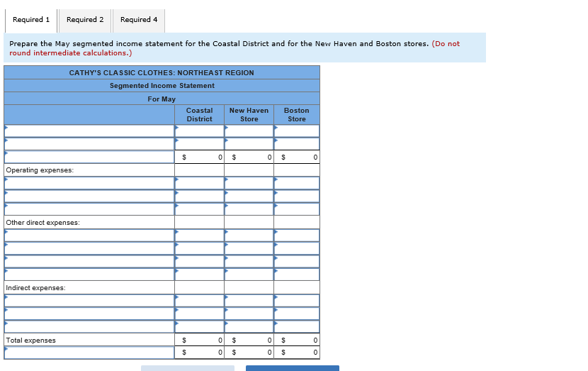Viewport: 588px width, 371px height.
Task: Select Coastal District cell in third Indirect expenses row
Action: [200, 327]
